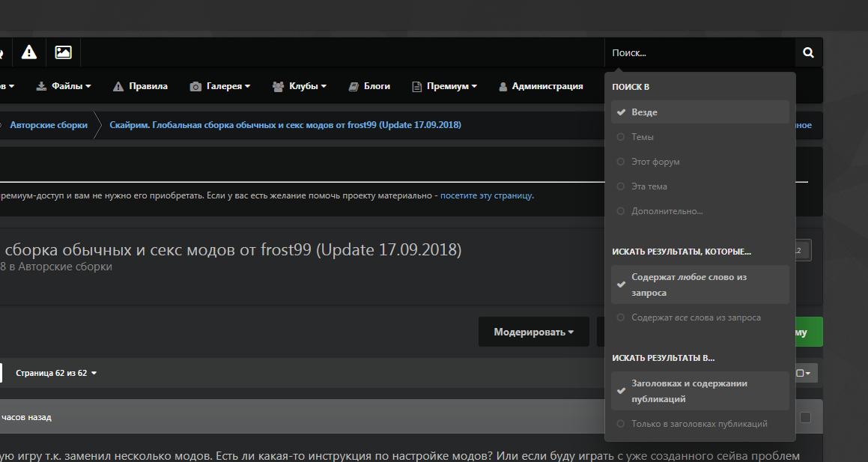Choose 'Эта тема' search scope

(x=649, y=186)
